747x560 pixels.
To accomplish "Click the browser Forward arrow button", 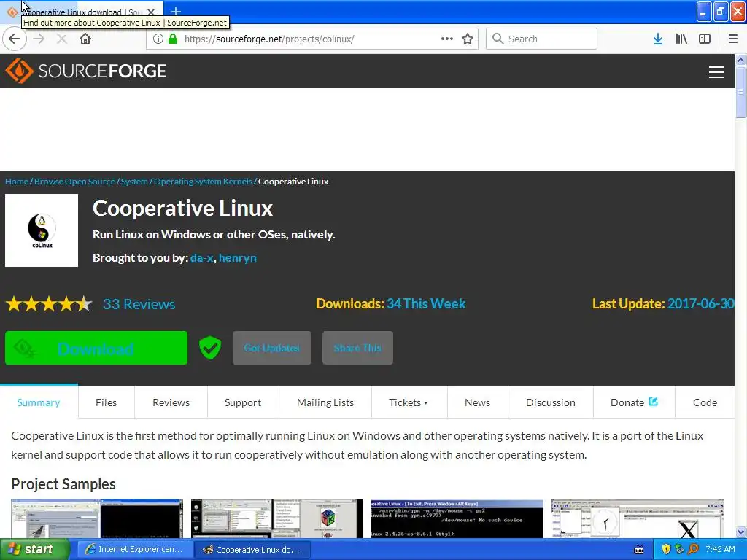I will (x=39, y=39).
